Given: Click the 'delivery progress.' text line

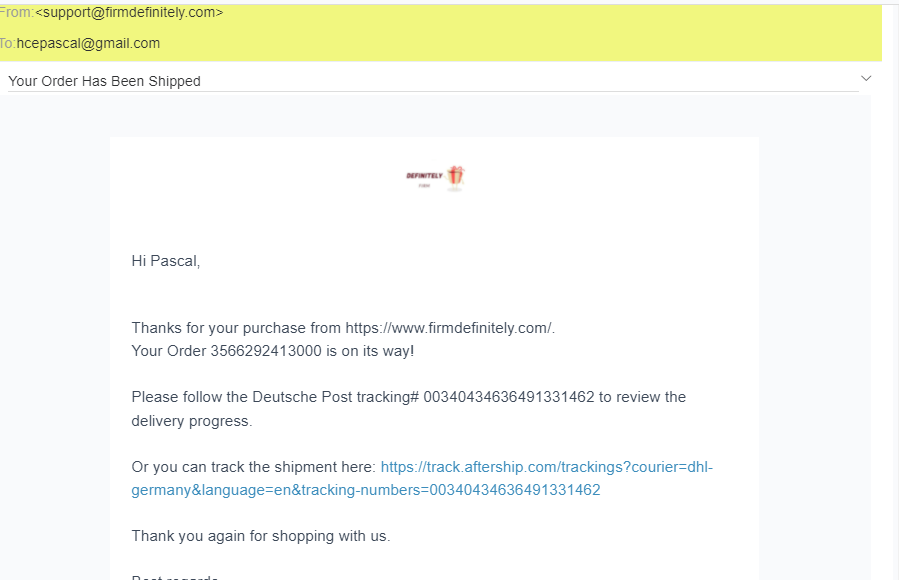Looking at the screenshot, I should coord(191,421).
